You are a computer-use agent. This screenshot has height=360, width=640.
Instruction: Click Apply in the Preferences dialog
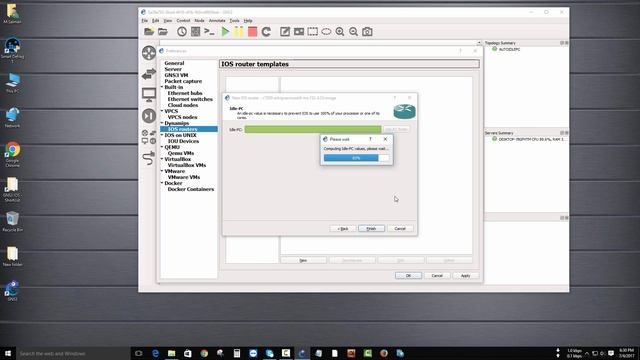(x=465, y=276)
